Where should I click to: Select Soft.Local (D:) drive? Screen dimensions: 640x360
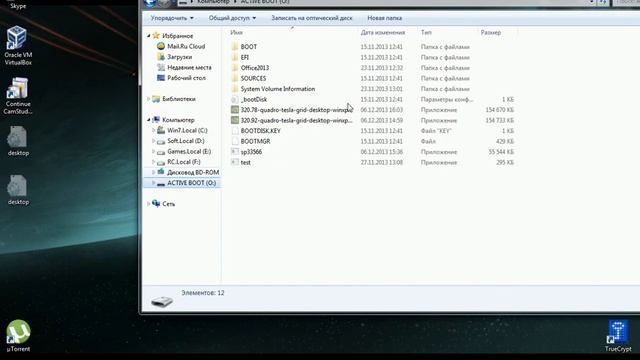(186, 141)
